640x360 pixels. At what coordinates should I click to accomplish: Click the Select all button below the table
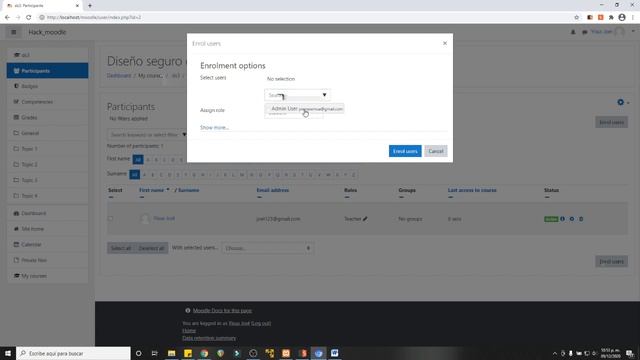click(121, 248)
